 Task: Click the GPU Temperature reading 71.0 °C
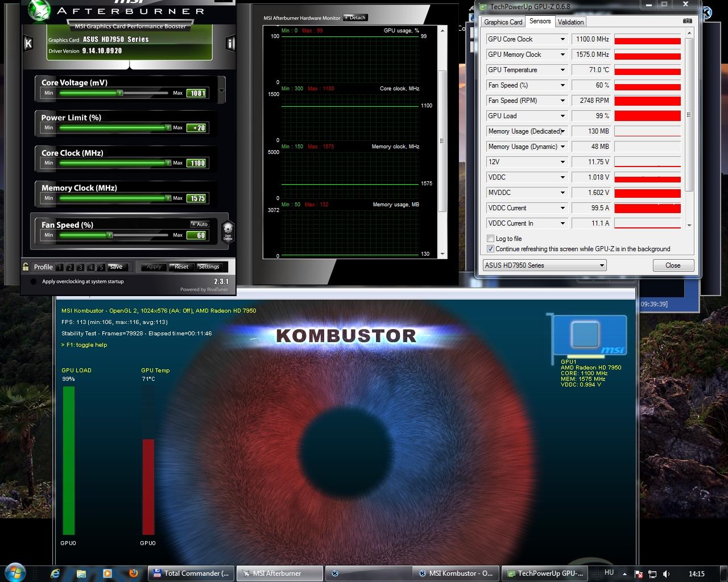[x=590, y=70]
